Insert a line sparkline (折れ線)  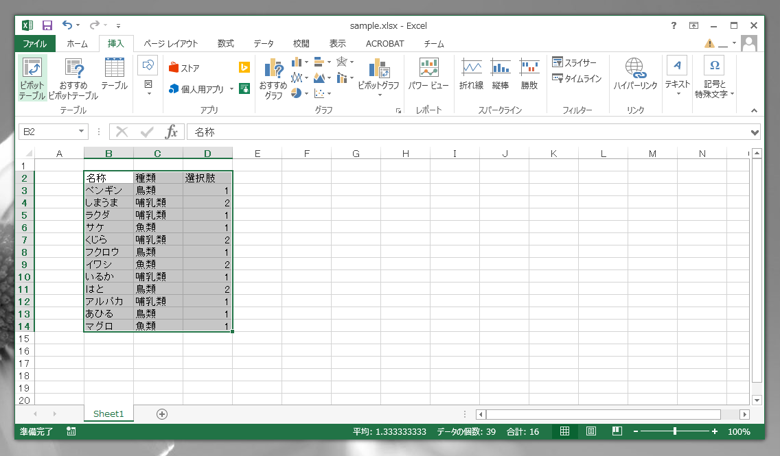471,74
